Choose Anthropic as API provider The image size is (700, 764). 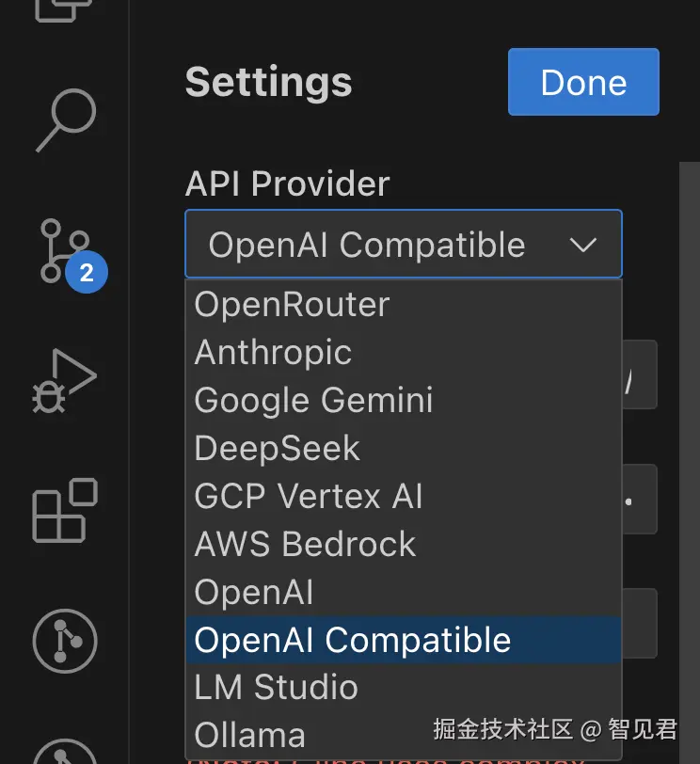click(x=273, y=352)
